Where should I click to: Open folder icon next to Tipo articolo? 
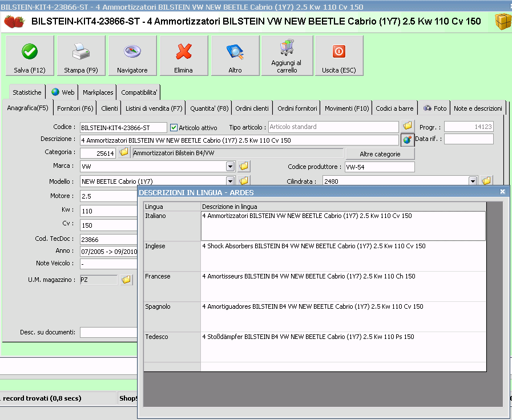407,126
